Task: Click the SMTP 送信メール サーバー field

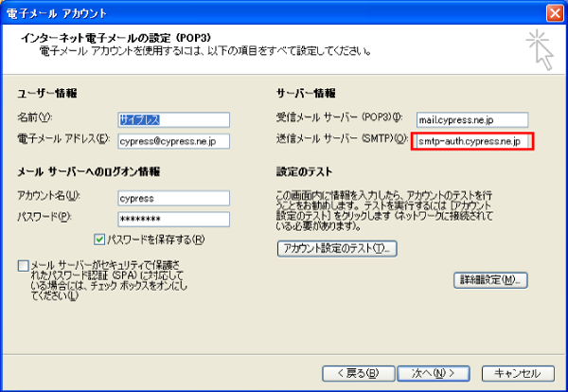Action: click(472, 141)
